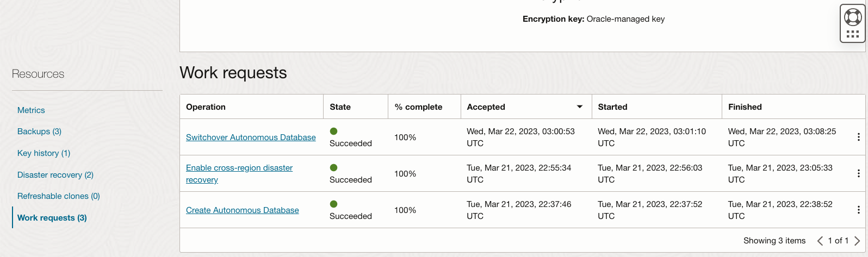Open Key history (1) resource
Image resolution: width=868 pixels, height=257 pixels.
(44, 153)
